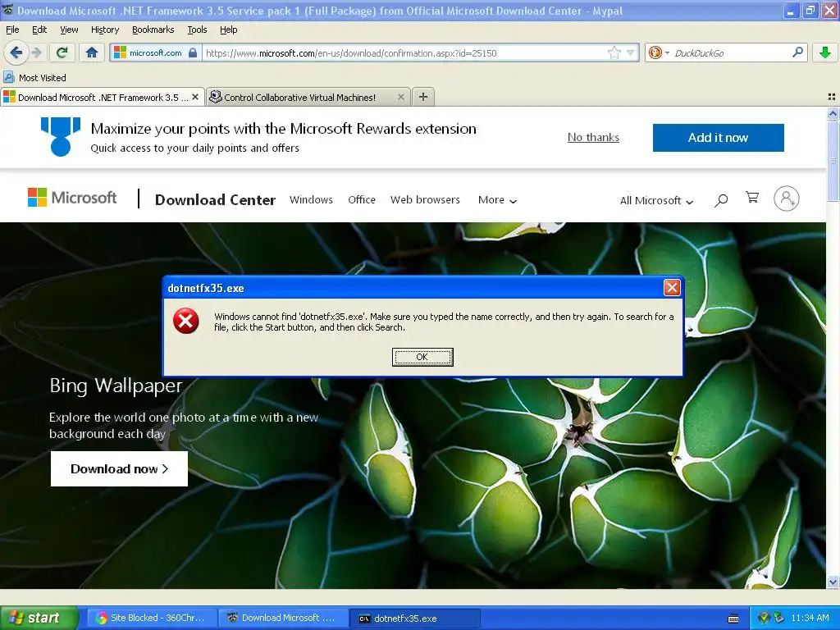This screenshot has height=630, width=840.
Task: Click in the DuckDuckGo search field
Action: pos(729,52)
